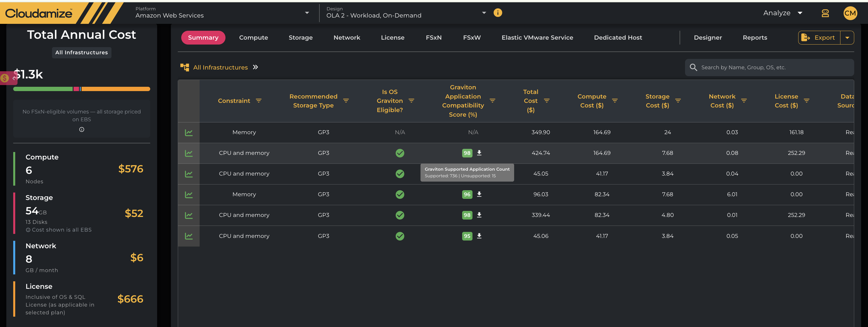Switch to the Compute tab
The height and width of the screenshot is (327, 868).
(253, 38)
